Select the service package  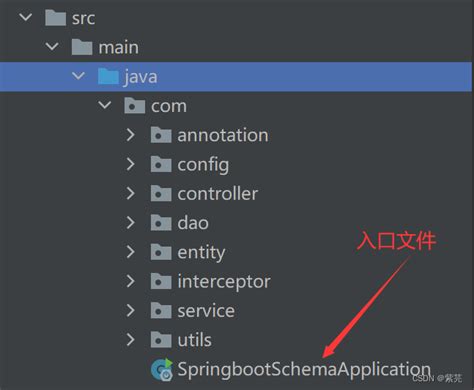coord(206,311)
